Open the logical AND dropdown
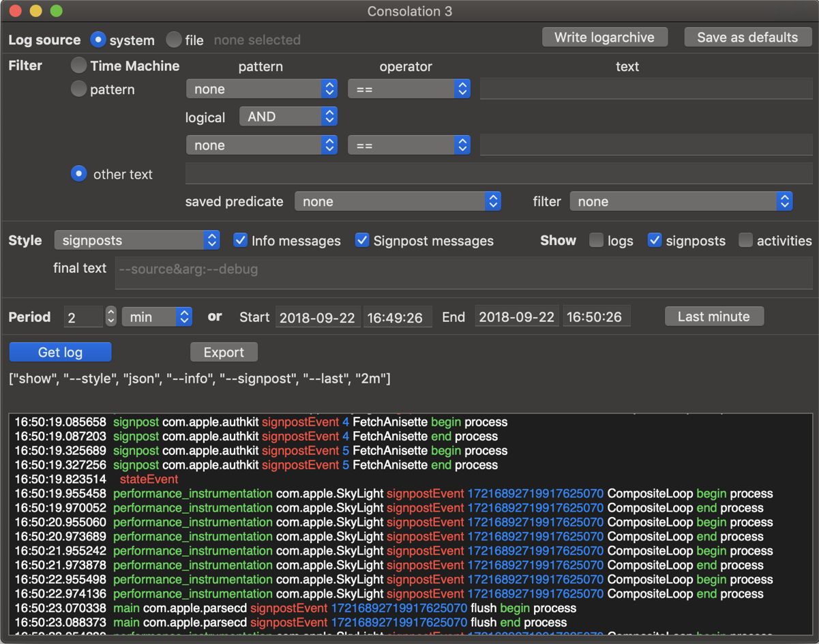819x644 pixels. pos(288,117)
